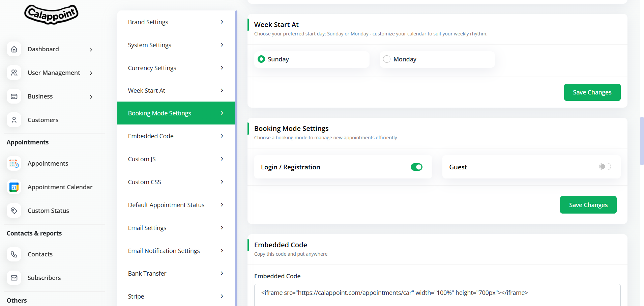Select Sunday as week start
The image size is (644, 306).
coord(261,59)
